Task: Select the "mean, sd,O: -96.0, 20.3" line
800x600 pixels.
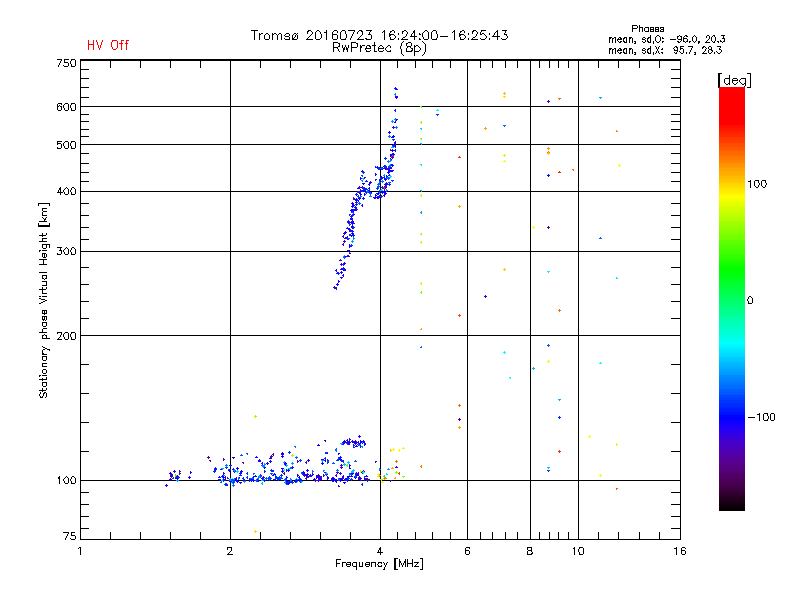Action: click(666, 39)
